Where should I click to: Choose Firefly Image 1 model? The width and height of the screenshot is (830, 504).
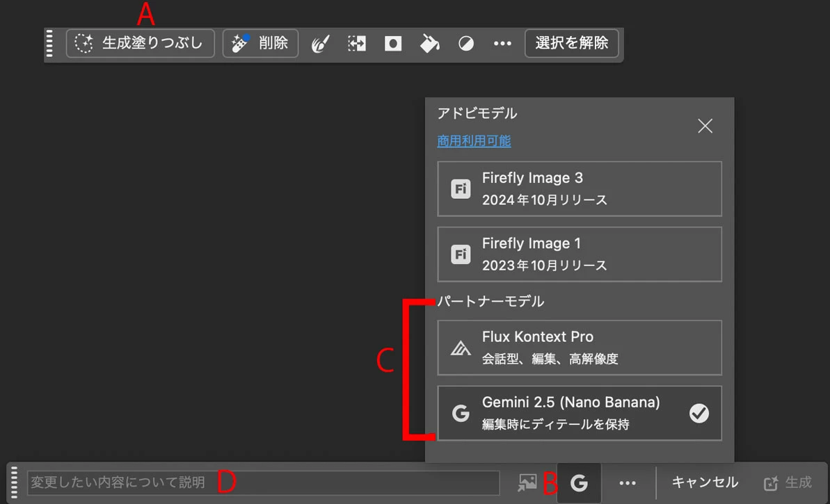point(580,254)
